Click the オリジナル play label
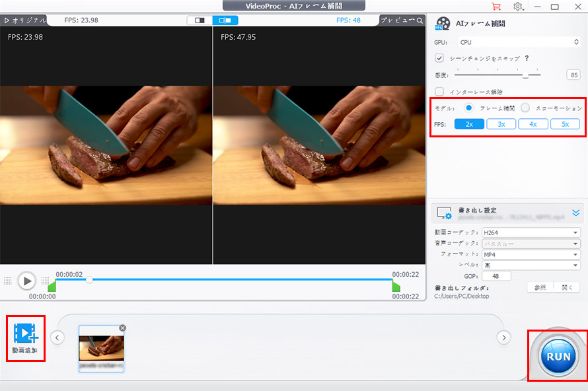The image size is (588, 391). (24, 20)
